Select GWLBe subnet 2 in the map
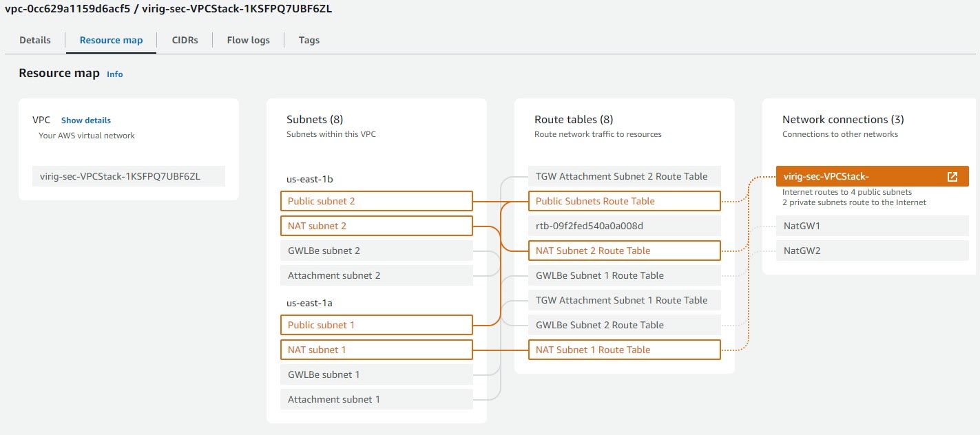980x435 pixels. point(376,250)
